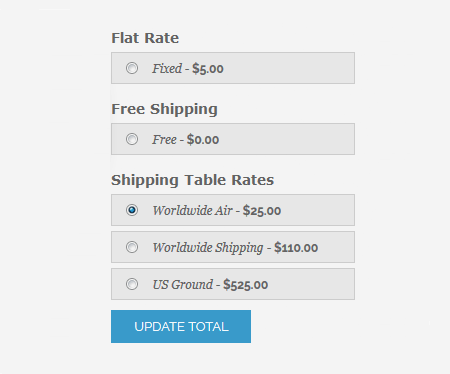Select the Worldwide Air radio button
Viewport: 450px width, 374px height.
pos(132,210)
